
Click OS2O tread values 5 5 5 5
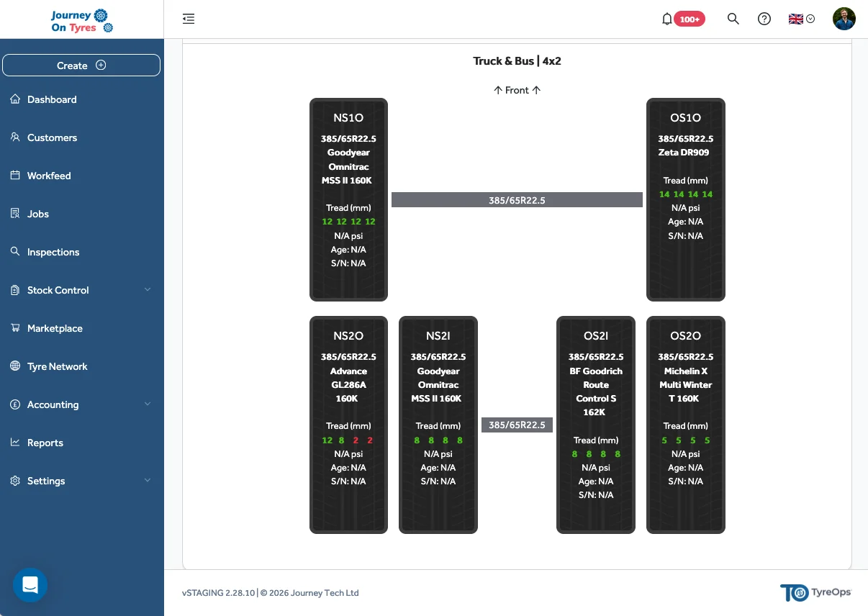[x=686, y=440]
